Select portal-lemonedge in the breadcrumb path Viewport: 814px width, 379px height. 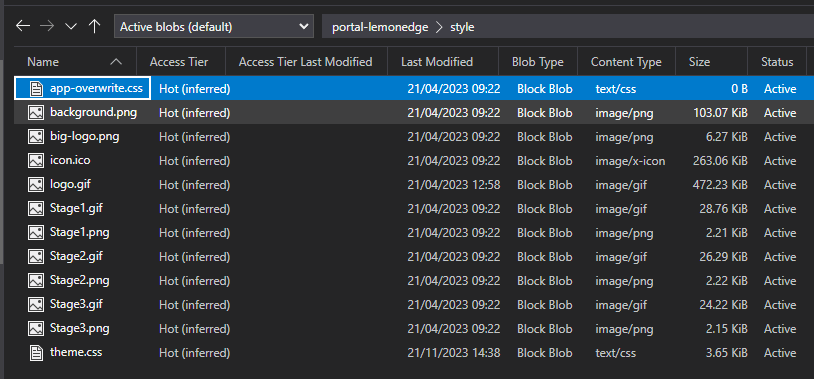(x=380, y=27)
